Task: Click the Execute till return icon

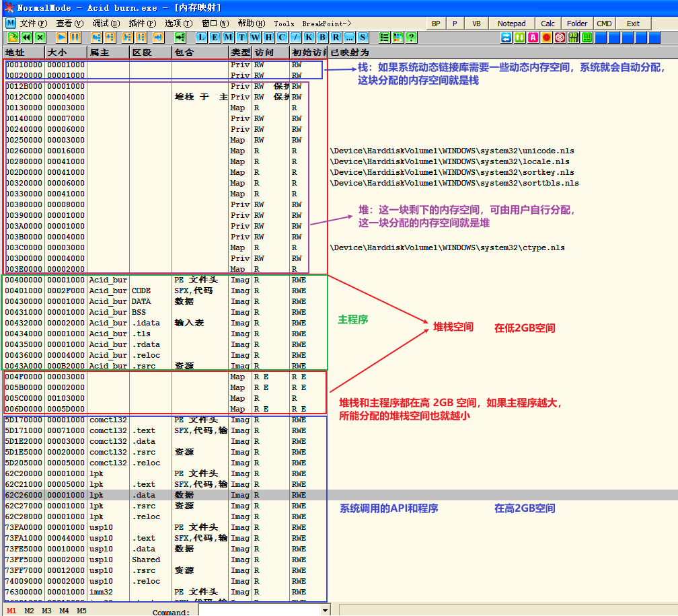Action: pyautogui.click(x=158, y=38)
